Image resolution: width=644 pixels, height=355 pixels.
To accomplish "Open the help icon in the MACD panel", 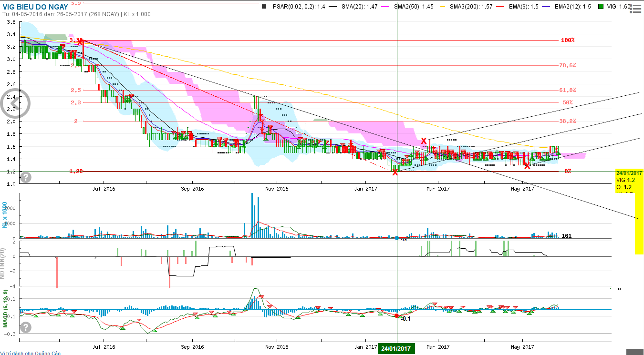I will pos(26,327).
